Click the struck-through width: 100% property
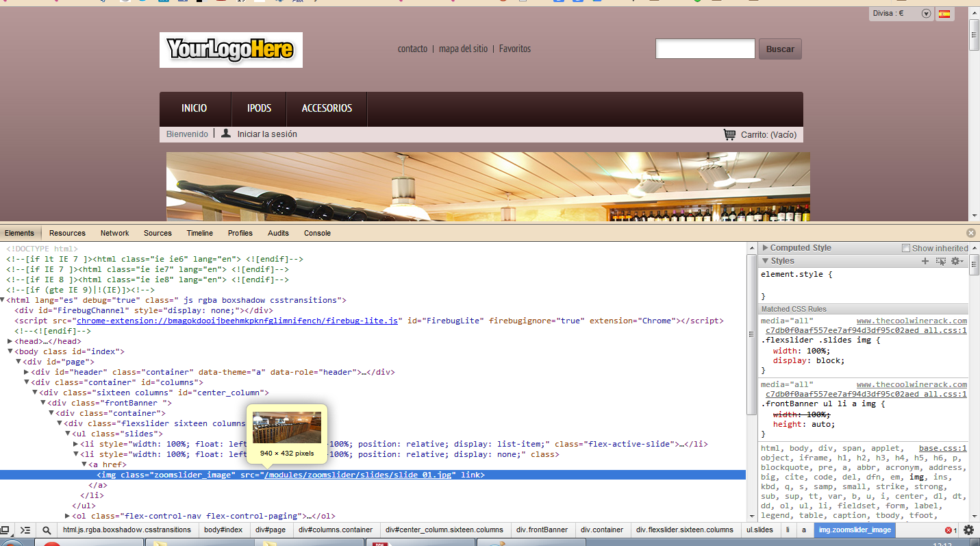 click(802, 414)
